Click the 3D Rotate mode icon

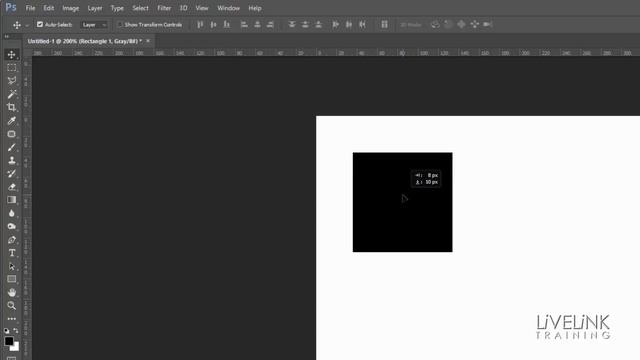pyautogui.click(x=435, y=24)
